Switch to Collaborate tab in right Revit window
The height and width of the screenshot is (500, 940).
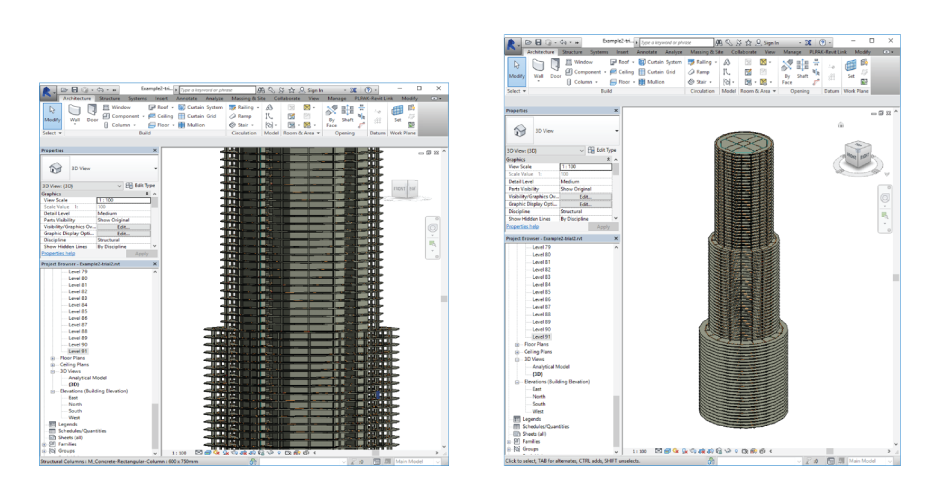744,52
